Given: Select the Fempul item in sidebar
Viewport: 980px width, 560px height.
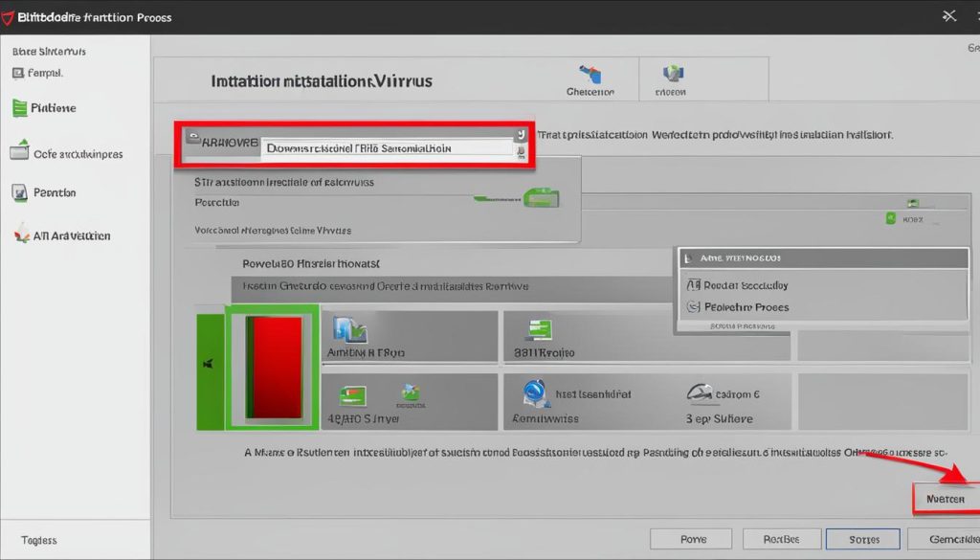Looking at the screenshot, I should point(44,73).
